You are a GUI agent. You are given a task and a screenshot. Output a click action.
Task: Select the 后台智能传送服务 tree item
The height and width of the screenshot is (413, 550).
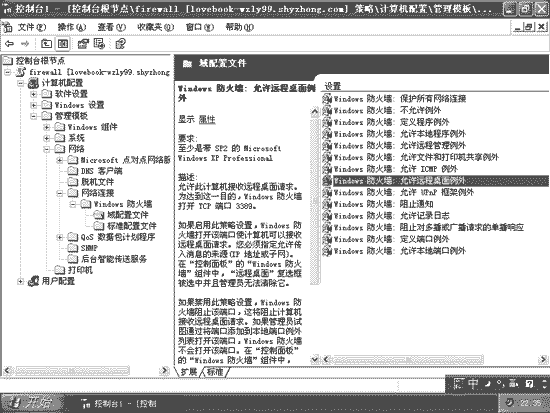114,259
